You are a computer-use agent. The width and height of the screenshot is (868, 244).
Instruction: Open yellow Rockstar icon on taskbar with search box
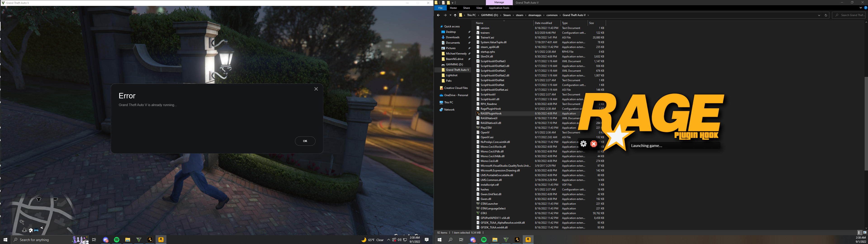161,240
